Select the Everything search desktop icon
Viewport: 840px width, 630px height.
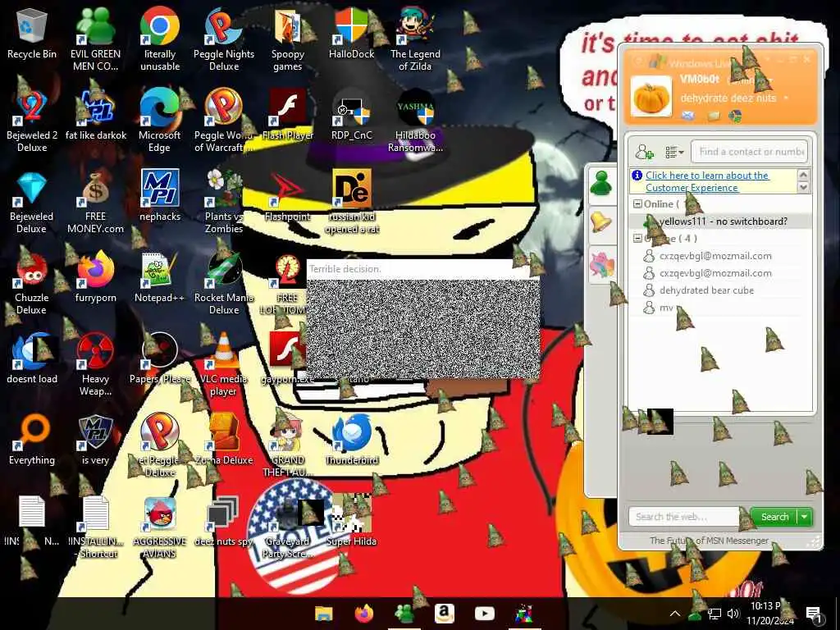[32, 441]
